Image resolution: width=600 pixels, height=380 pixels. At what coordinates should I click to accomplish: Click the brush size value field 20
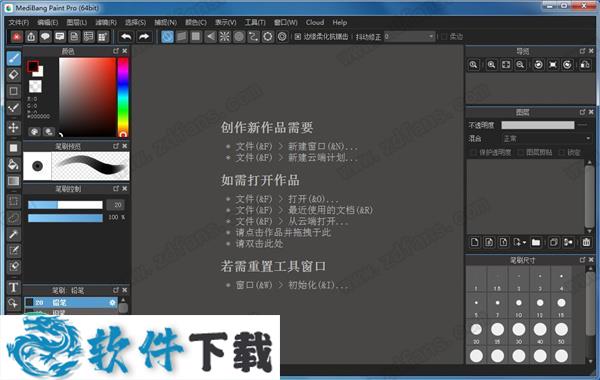pyautogui.click(x=116, y=205)
